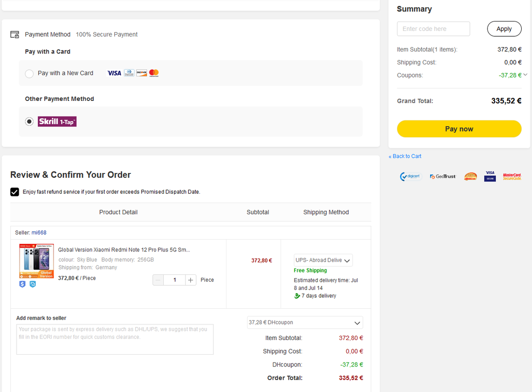Click the Subtotal column header

tap(258, 212)
